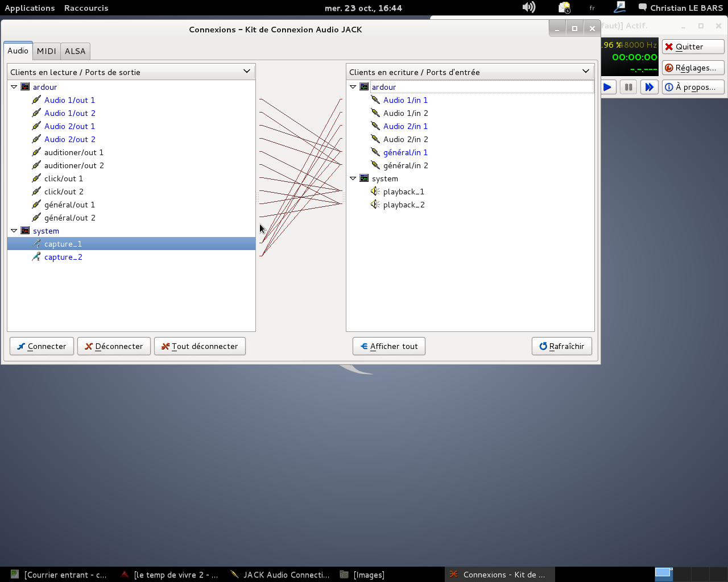Click the plug icon beside Audio 2/out 2
Screen dimensions: 728x582
tap(36, 139)
